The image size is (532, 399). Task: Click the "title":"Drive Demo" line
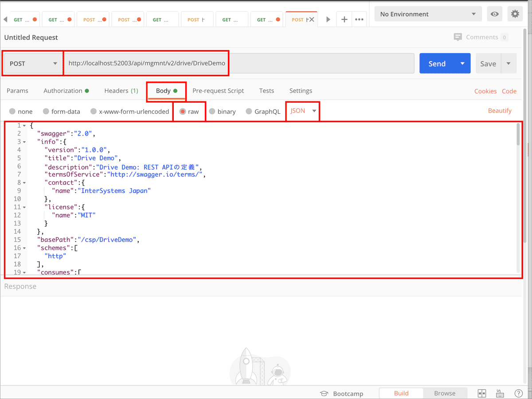[x=82, y=158]
